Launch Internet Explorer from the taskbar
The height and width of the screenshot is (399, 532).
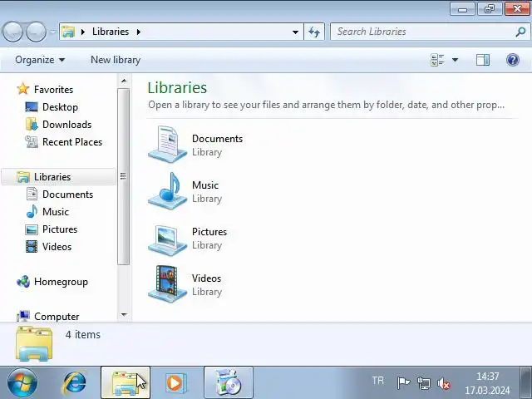[x=74, y=383]
